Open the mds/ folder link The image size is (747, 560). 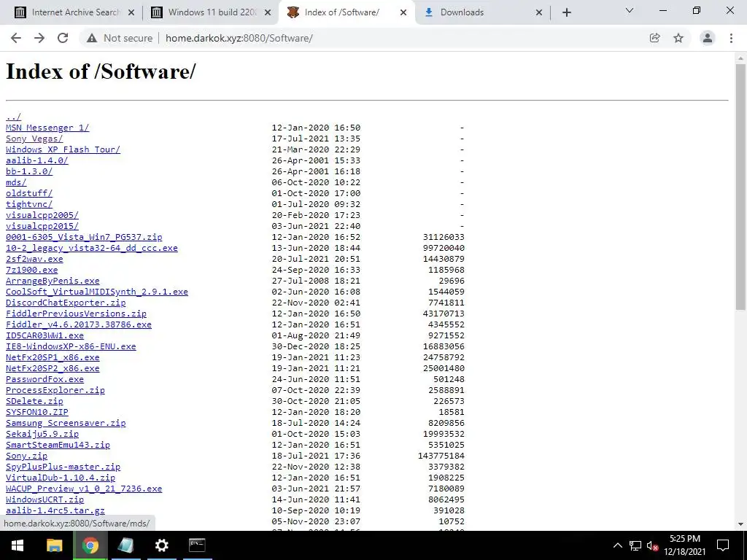click(x=16, y=182)
